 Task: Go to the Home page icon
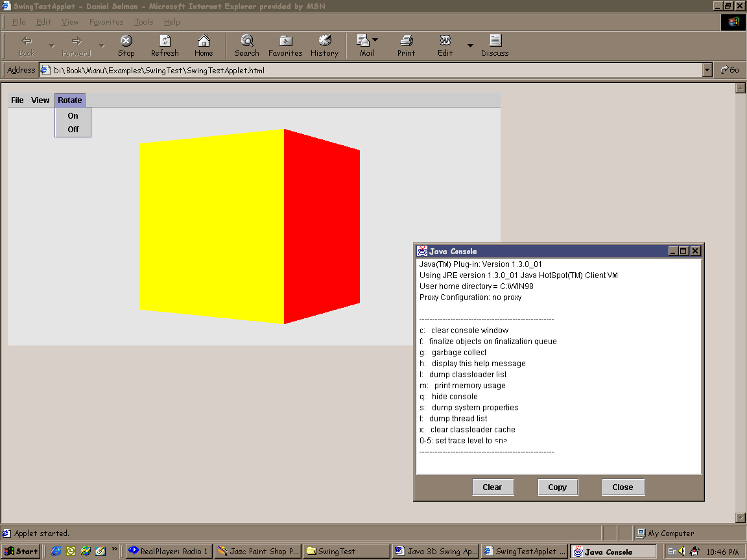(x=204, y=40)
